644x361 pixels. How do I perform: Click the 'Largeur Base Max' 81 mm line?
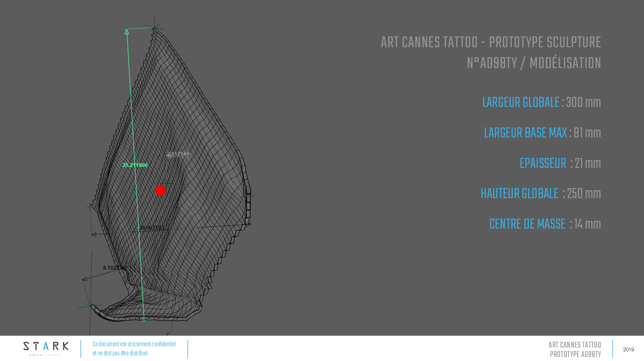point(542,133)
